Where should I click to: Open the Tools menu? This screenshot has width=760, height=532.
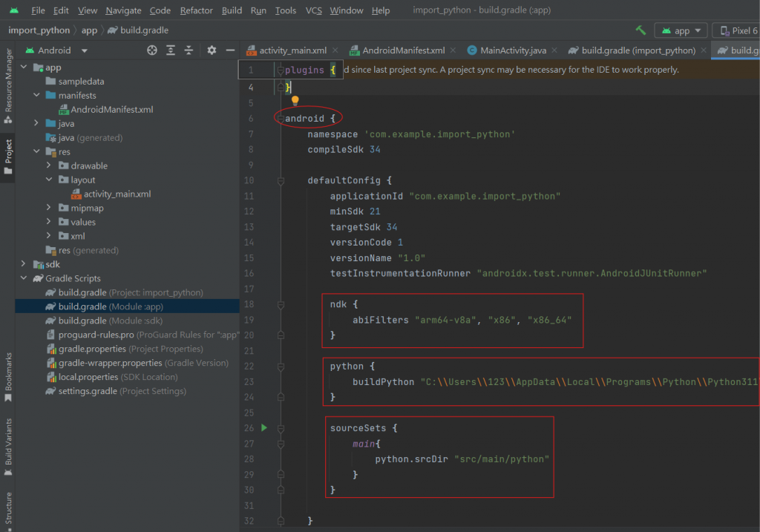tap(286, 10)
